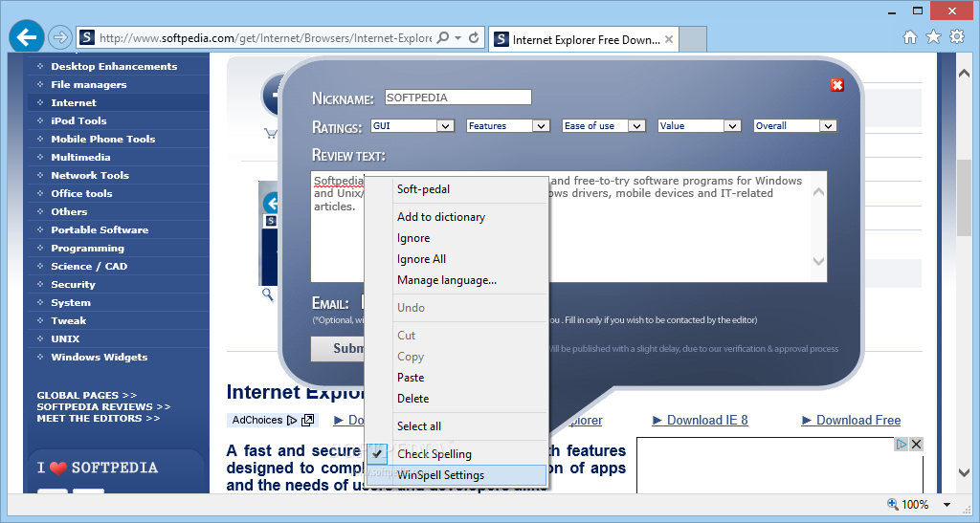The height and width of the screenshot is (523, 980).
Task: Click the shopping cart icon
Action: [x=271, y=133]
